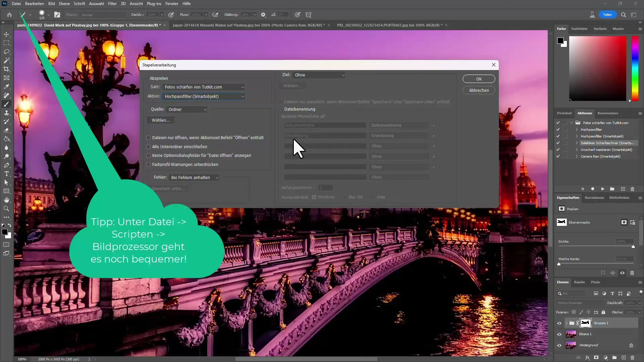Expand Unscharf maskieren (Smartobjekt) action
Viewport: 644px width, 362px height.
point(577,149)
